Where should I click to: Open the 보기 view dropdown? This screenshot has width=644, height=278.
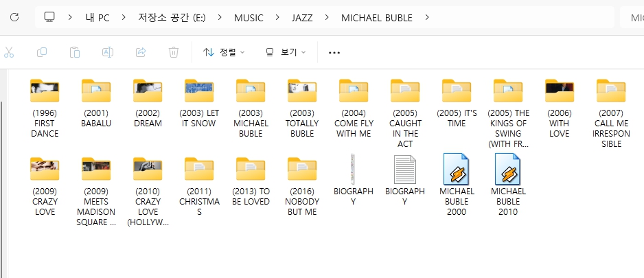pyautogui.click(x=286, y=52)
